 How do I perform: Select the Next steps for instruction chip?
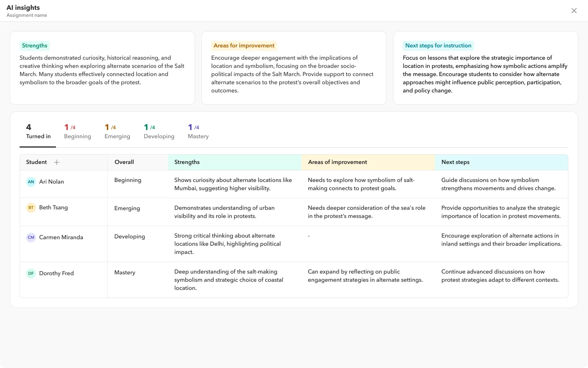pyautogui.click(x=438, y=45)
